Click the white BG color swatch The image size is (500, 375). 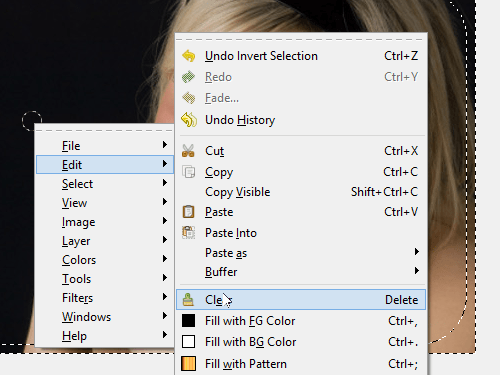[x=188, y=342]
